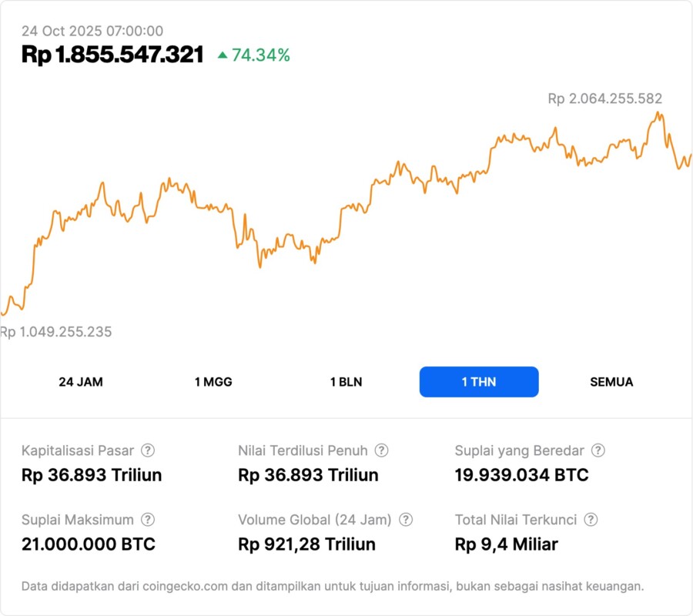Click the 74.34% change percentage
The image size is (693, 616).
pos(261,55)
